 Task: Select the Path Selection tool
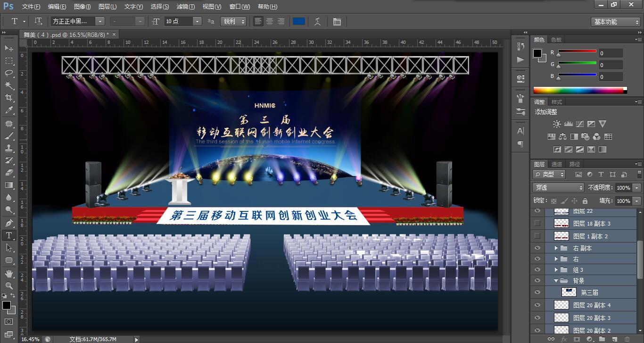pos(8,247)
